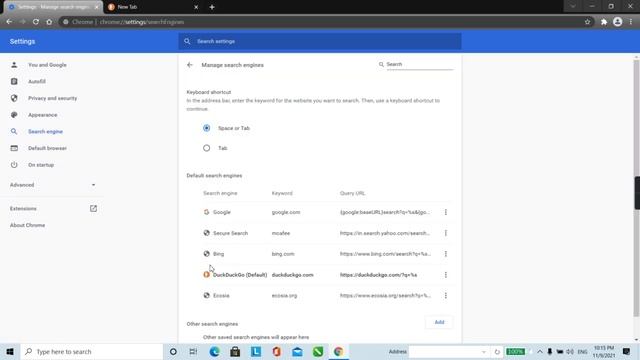Open Microsoft Store from taskbar
The height and width of the screenshot is (360, 640).
tap(235, 351)
